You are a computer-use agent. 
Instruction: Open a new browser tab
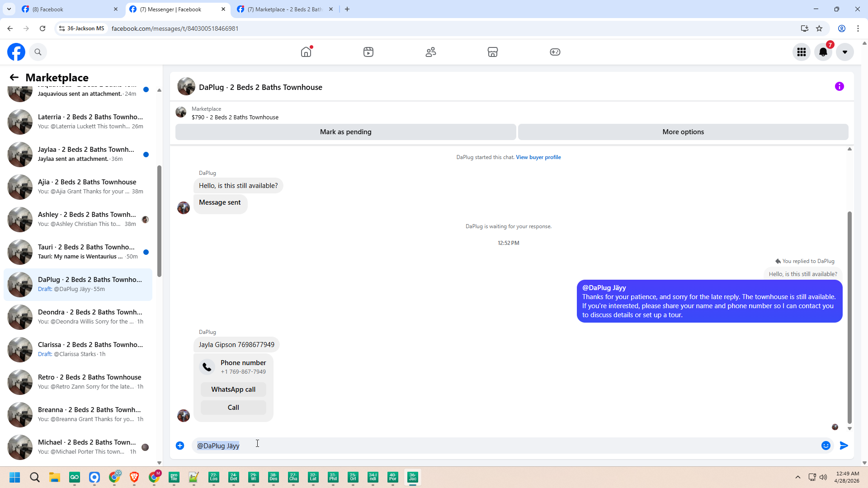tap(347, 9)
